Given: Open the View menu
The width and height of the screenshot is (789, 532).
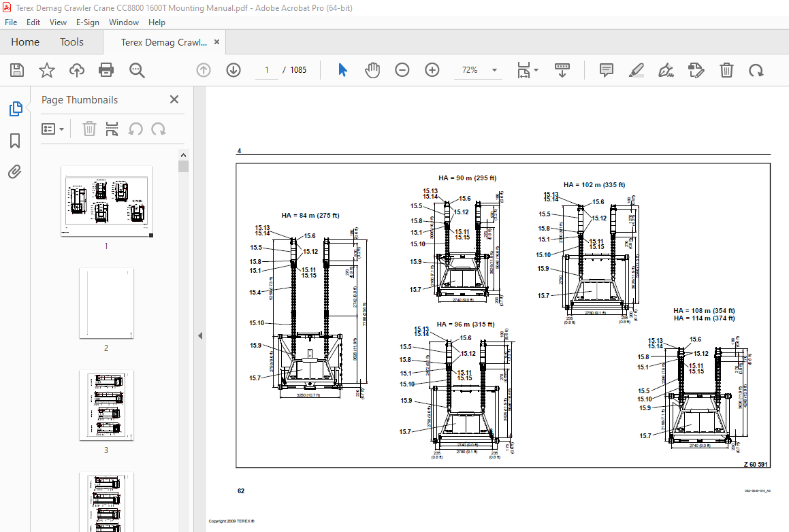Looking at the screenshot, I should [58, 22].
